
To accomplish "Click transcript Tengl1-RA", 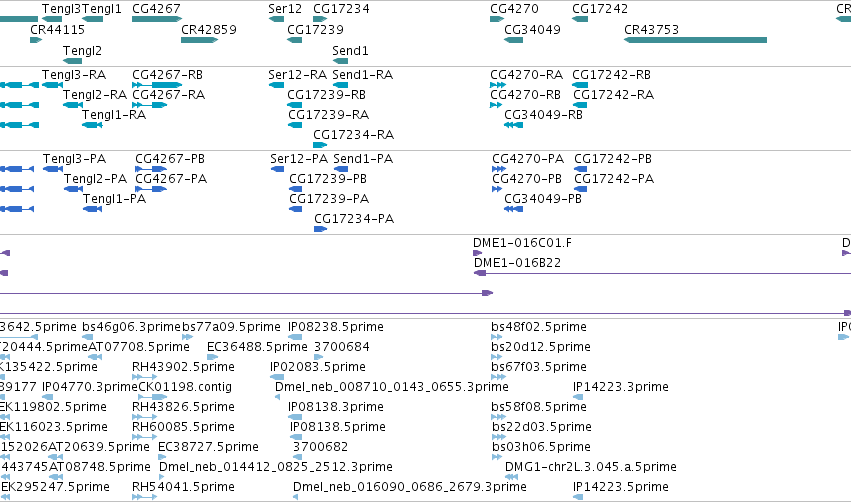I will [x=114, y=115].
